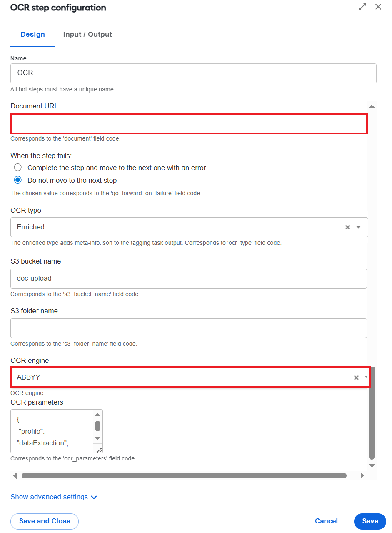The width and height of the screenshot is (392, 533).
Task: Switch to the Input / Output tab
Action: pos(87,34)
